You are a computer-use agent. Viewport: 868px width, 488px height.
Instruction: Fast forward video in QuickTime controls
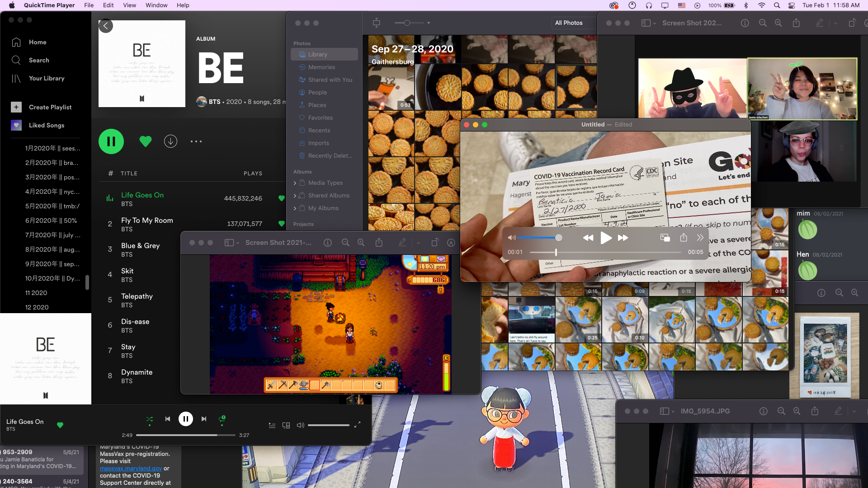pyautogui.click(x=623, y=238)
